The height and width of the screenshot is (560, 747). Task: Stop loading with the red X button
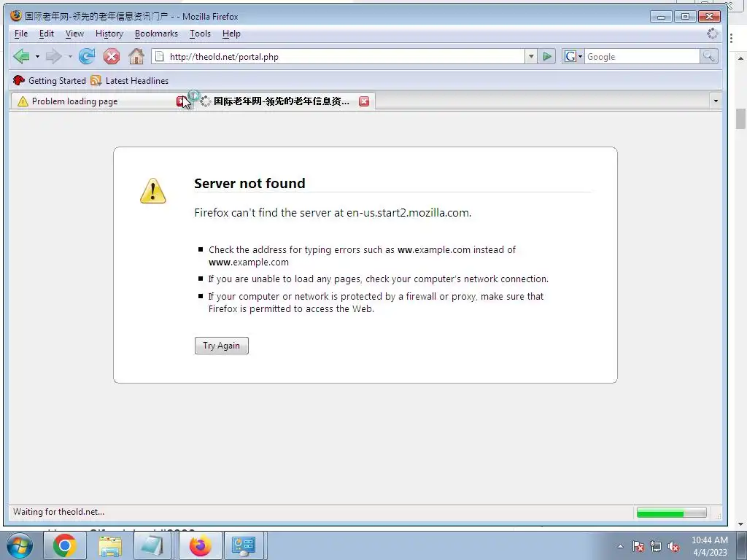[x=112, y=56]
